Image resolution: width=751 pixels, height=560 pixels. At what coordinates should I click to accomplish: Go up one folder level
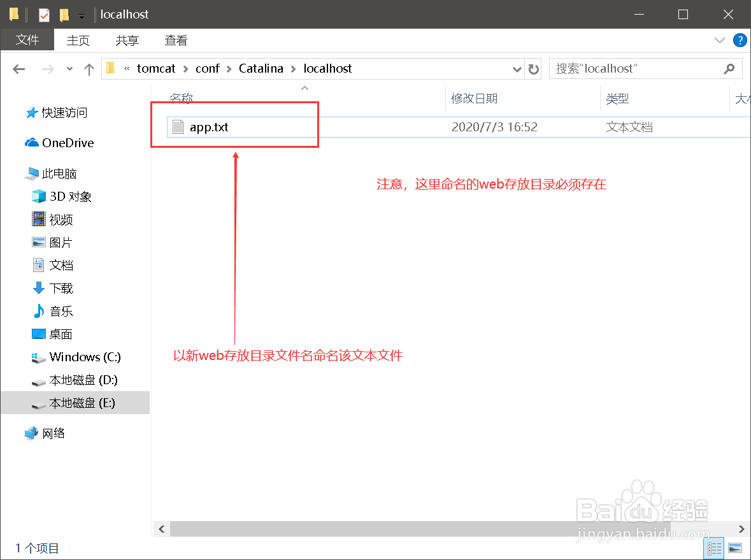coord(89,69)
